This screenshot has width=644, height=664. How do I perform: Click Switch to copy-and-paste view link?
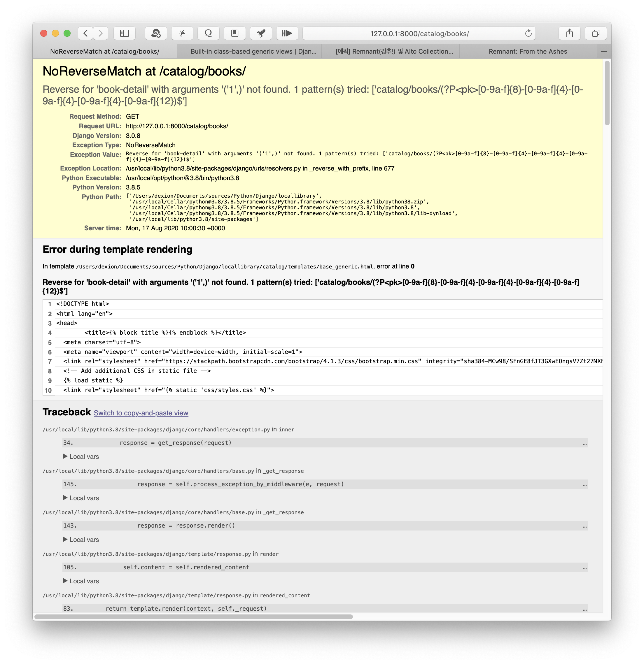click(x=141, y=413)
